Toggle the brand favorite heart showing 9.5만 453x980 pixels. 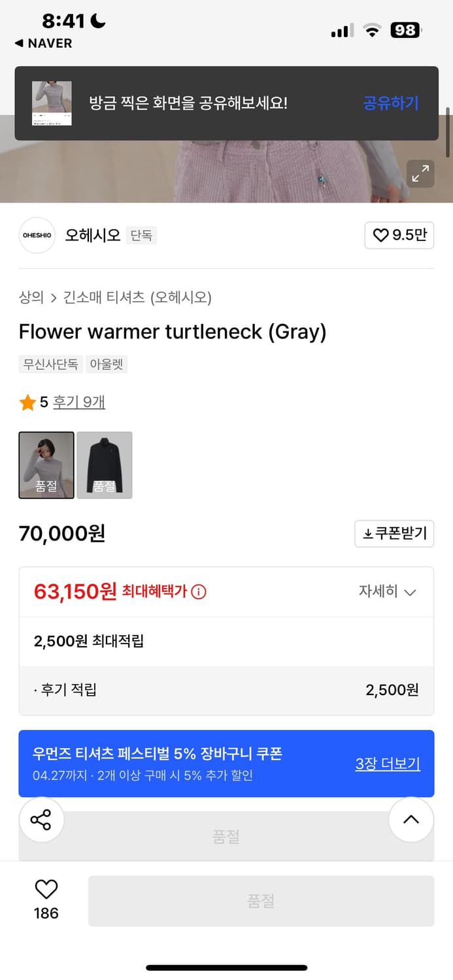(x=399, y=235)
